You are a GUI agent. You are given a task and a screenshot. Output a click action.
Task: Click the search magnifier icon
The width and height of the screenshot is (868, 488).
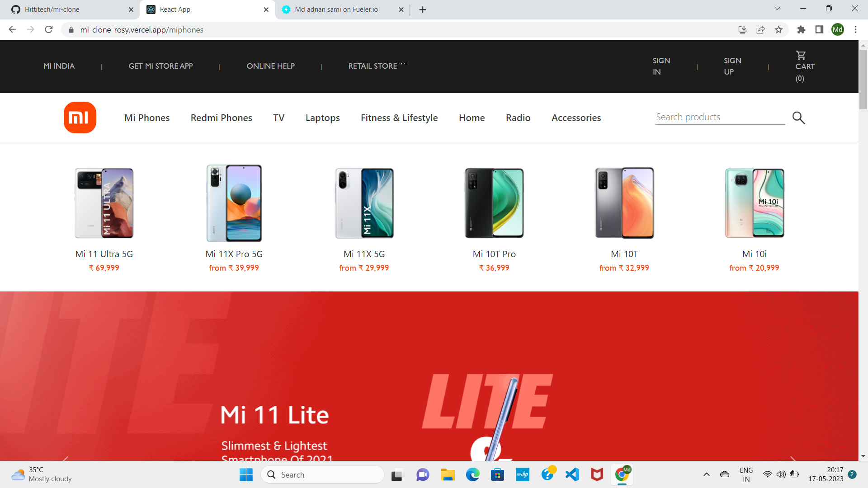[x=798, y=117]
